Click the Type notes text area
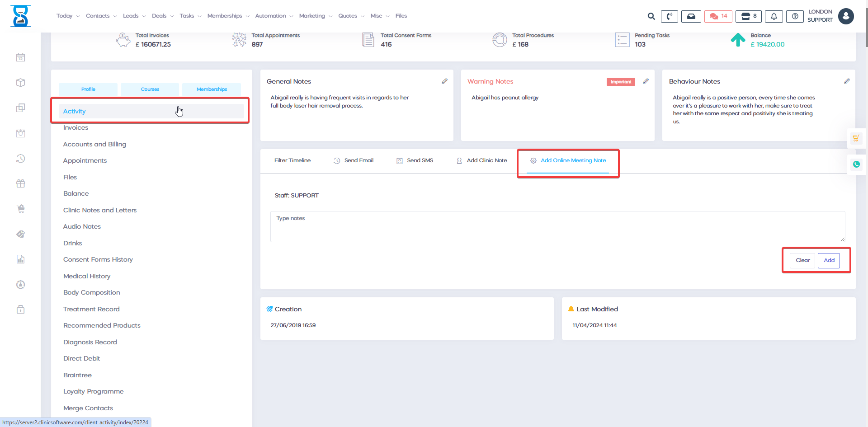The width and height of the screenshot is (868, 427). point(557,227)
